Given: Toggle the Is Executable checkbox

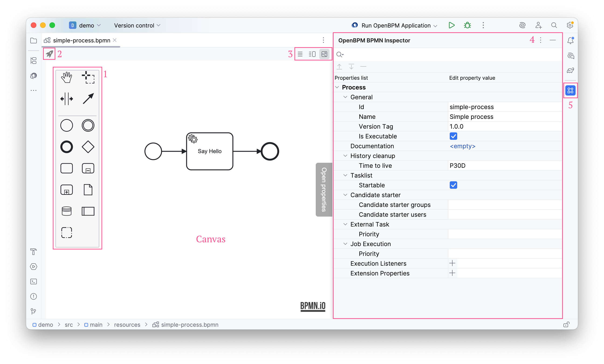Looking at the screenshot, I should (453, 136).
